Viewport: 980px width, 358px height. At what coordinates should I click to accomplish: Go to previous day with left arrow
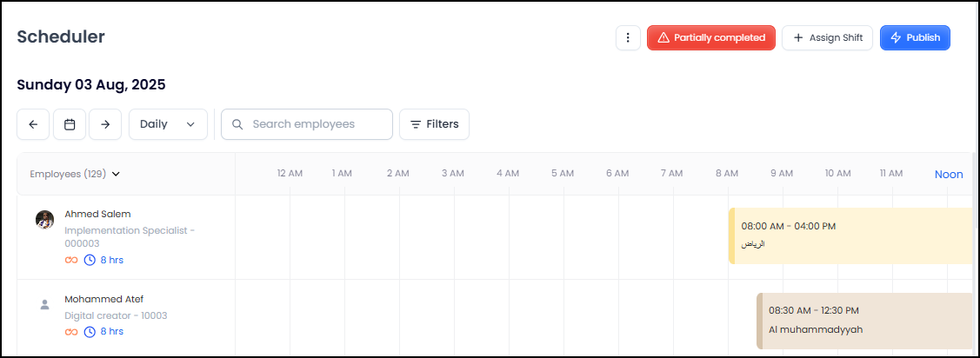coord(33,124)
